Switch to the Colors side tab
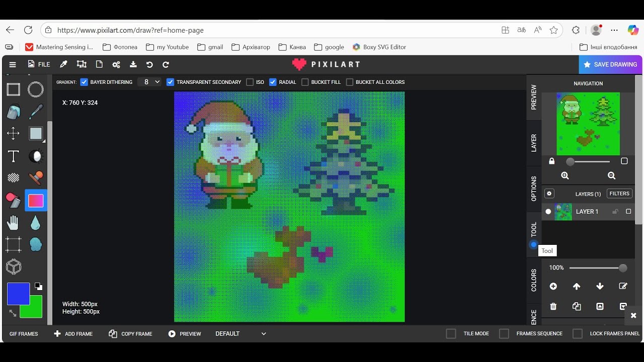The height and width of the screenshot is (362, 644). (x=534, y=280)
